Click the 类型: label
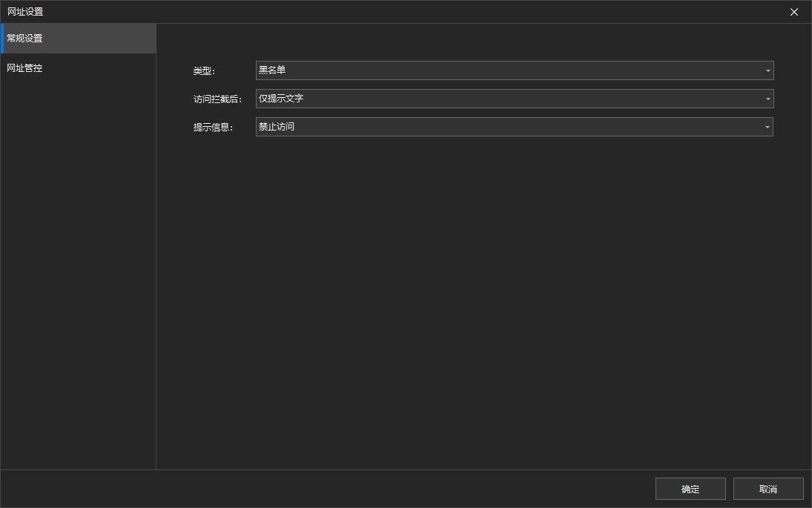This screenshot has height=508, width=812. 204,71
